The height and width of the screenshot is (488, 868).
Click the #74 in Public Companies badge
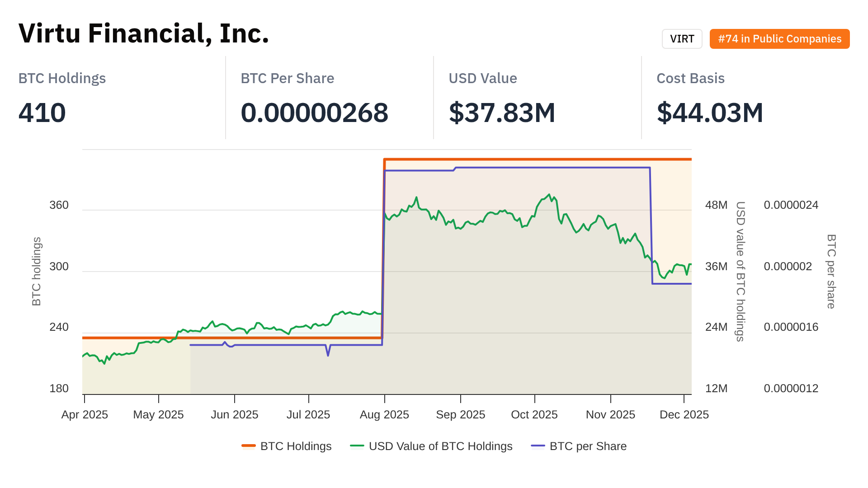pos(779,39)
